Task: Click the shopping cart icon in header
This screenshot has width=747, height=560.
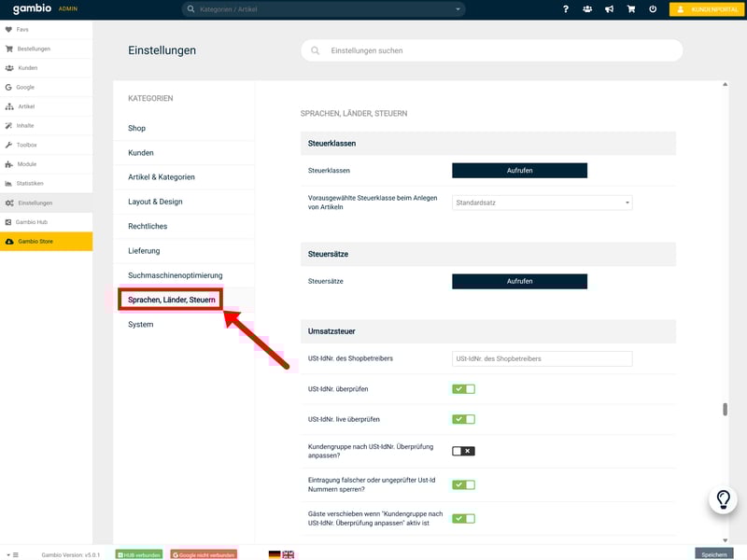Action: point(630,9)
